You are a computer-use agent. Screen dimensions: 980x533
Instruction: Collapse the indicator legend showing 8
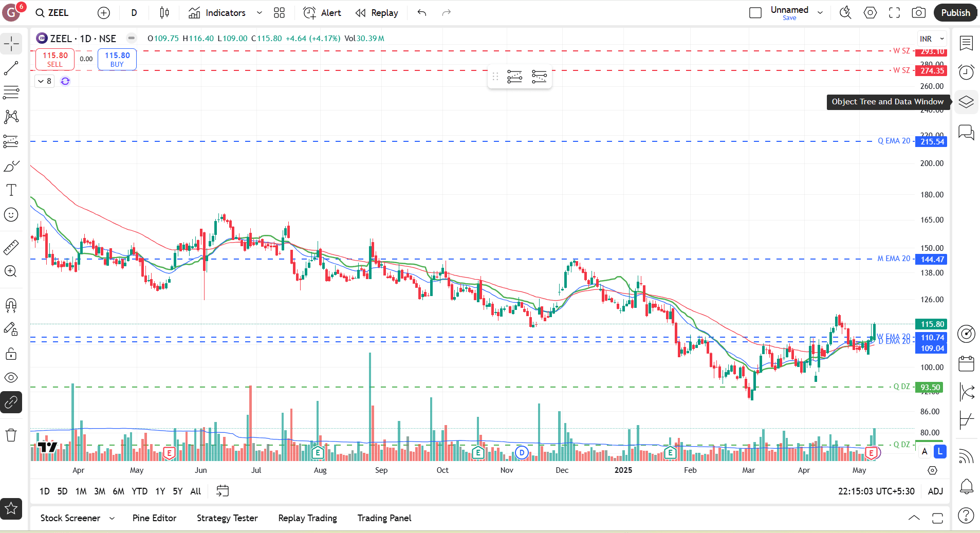44,81
